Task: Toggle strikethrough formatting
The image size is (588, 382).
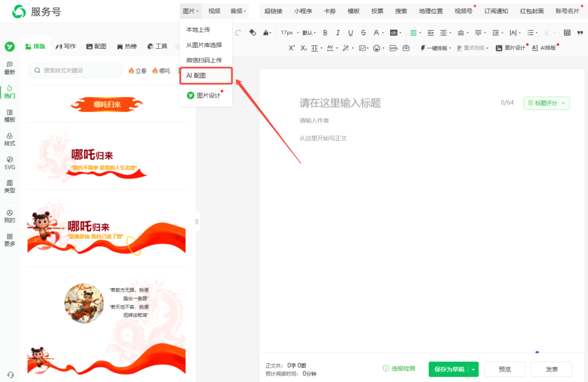Action: (x=363, y=33)
